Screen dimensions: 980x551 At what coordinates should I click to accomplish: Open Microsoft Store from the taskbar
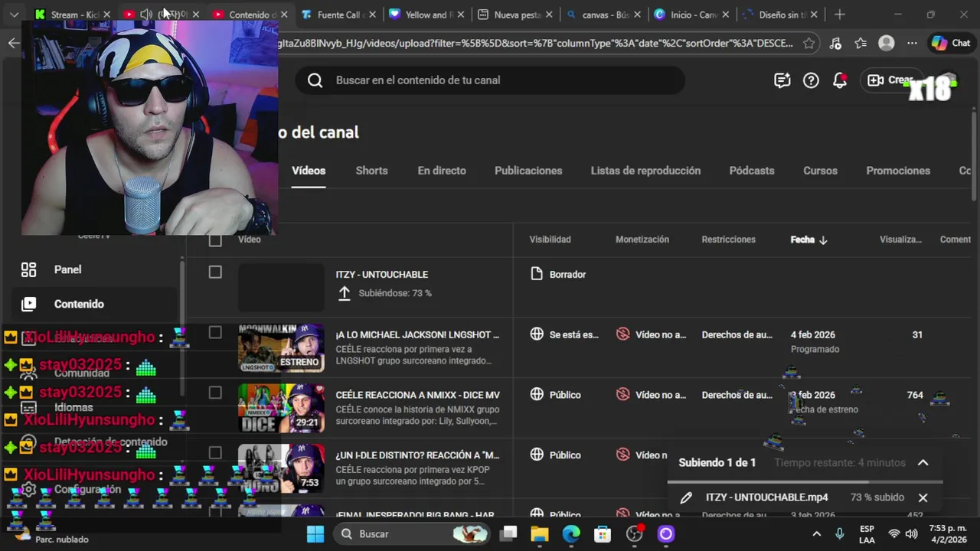[603, 534]
